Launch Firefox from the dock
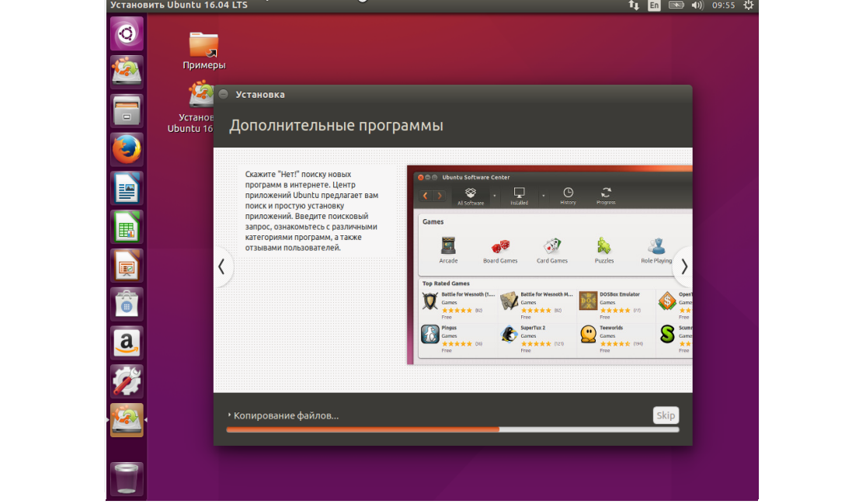The width and height of the screenshot is (852, 504). point(127,149)
